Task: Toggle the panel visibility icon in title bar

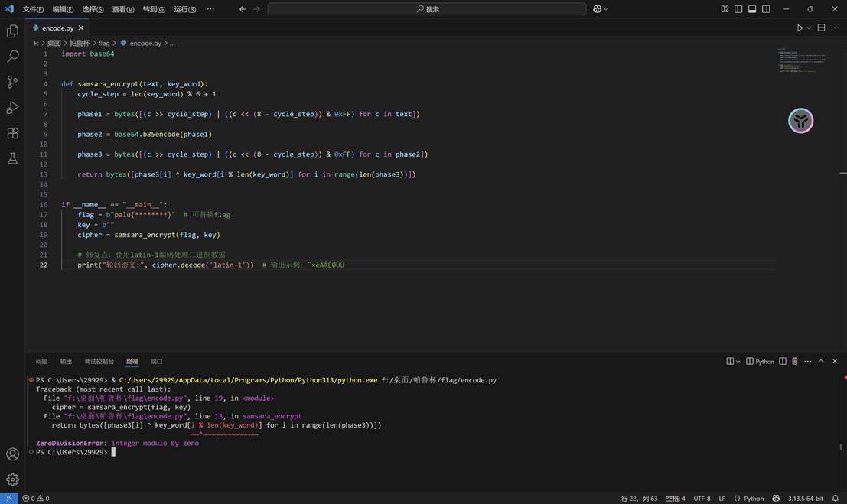Action: pos(753,8)
